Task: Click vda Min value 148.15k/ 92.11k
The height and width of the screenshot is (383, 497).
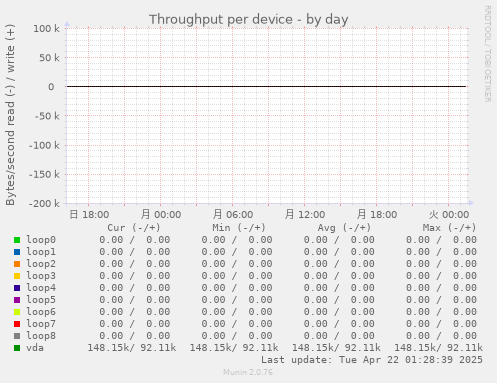Action: tap(234, 348)
